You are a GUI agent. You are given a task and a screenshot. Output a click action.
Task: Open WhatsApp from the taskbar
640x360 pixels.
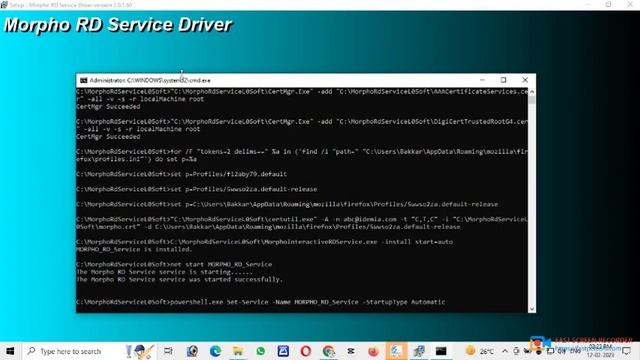260,351
